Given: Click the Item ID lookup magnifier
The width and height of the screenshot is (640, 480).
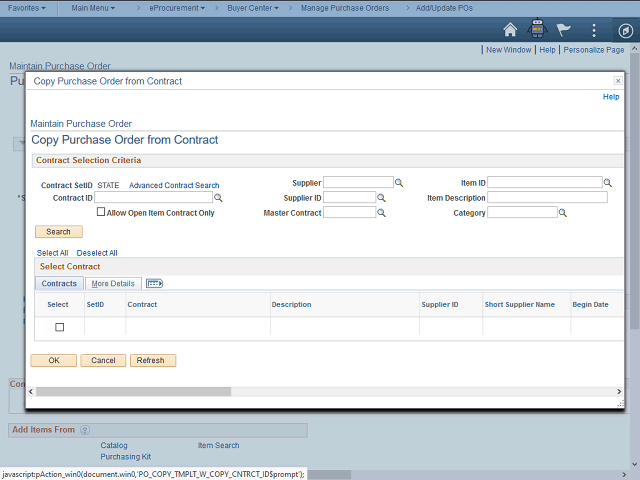Looking at the screenshot, I should point(609,183).
